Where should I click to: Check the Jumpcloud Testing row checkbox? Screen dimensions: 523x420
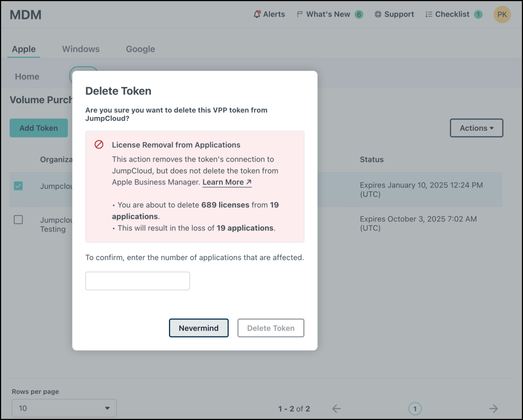point(18,219)
